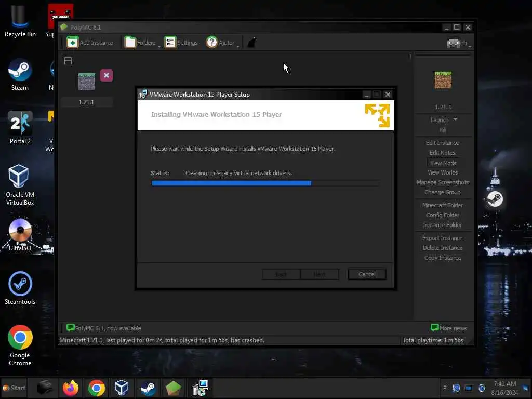Open the Config Folder link
532x399 pixels.
(x=443, y=215)
